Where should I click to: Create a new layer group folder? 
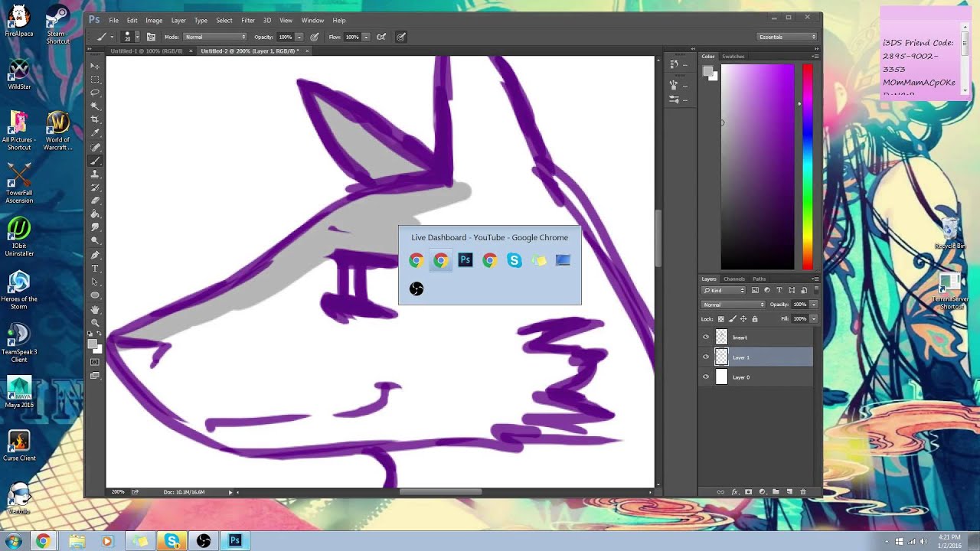click(x=776, y=491)
